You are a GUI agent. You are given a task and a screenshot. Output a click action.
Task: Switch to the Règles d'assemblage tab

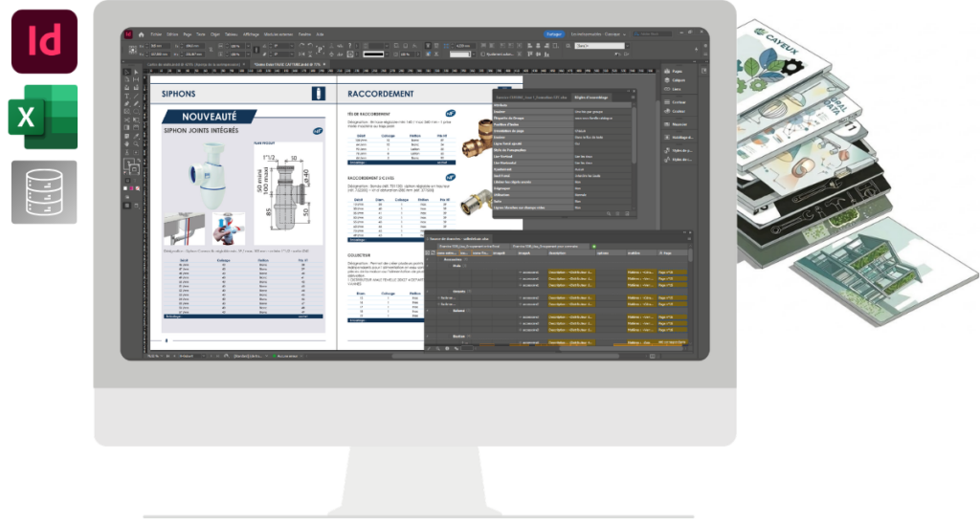pyautogui.click(x=591, y=98)
